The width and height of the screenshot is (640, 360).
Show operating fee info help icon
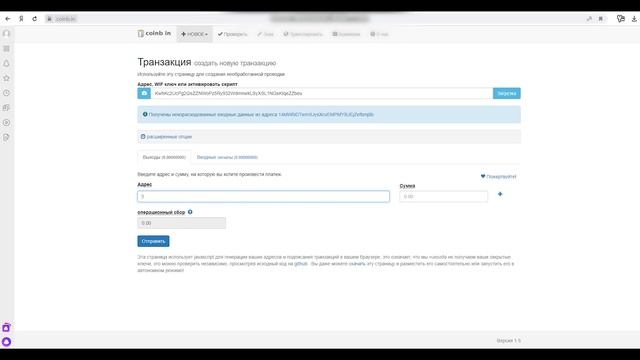point(190,212)
